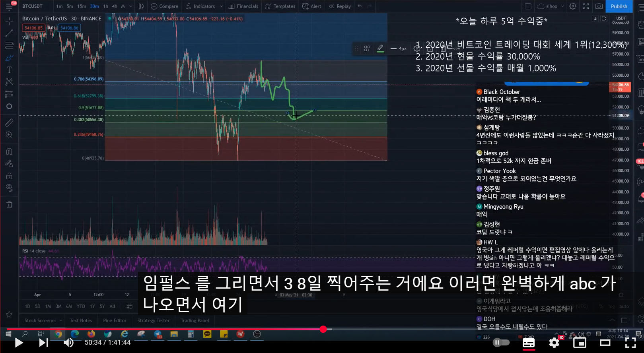Open chart settings gear in top toolbar

point(573,6)
